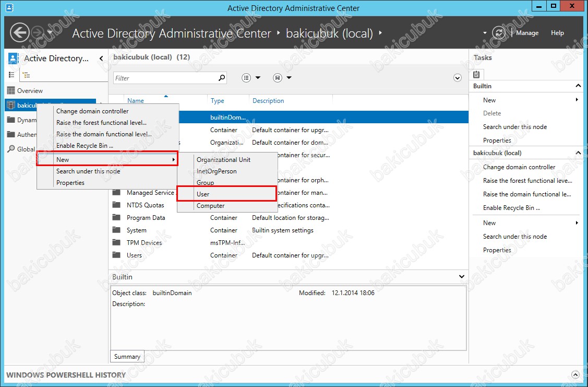Sort by the Description column header
The height and width of the screenshot is (387, 588).
coord(268,101)
